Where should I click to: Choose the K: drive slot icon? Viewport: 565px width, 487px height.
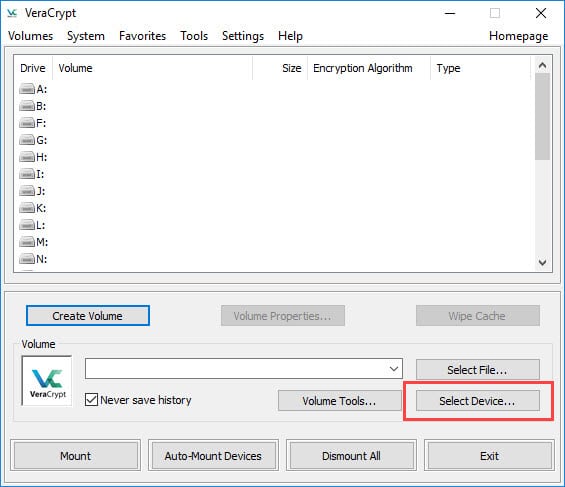tap(27, 208)
